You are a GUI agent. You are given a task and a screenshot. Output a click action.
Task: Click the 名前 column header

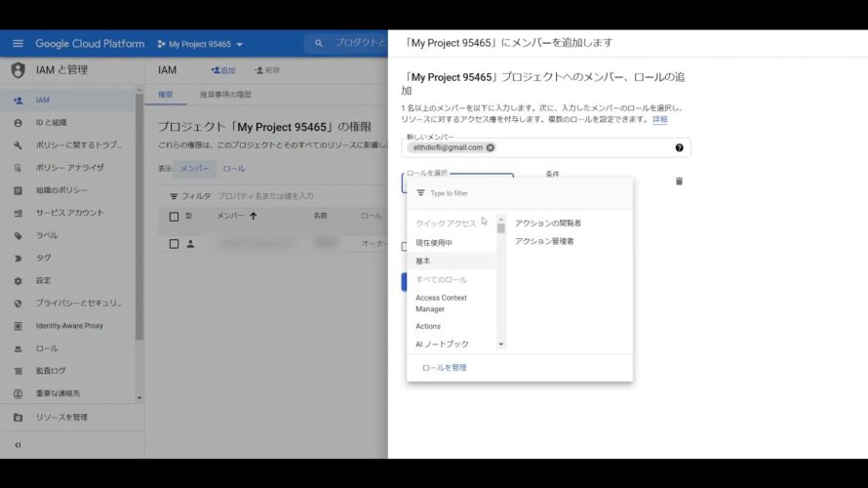(x=321, y=216)
